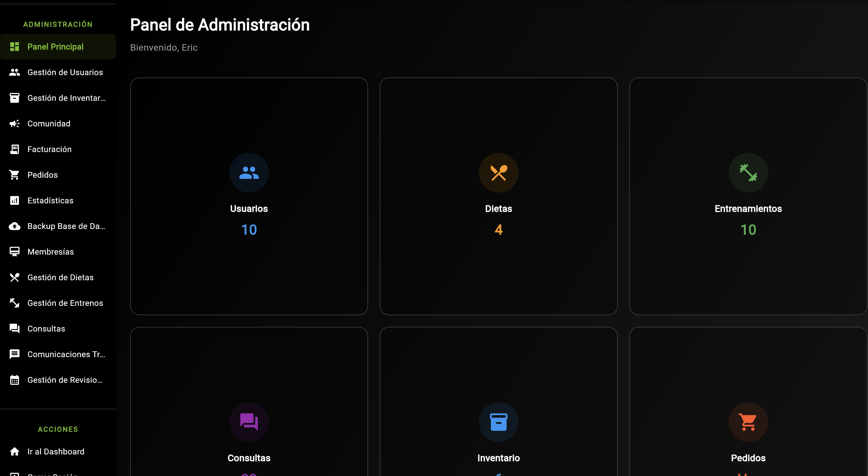Viewport: 868px width, 476px height.
Task: Open Gestión de Inventario section
Action: tap(66, 98)
